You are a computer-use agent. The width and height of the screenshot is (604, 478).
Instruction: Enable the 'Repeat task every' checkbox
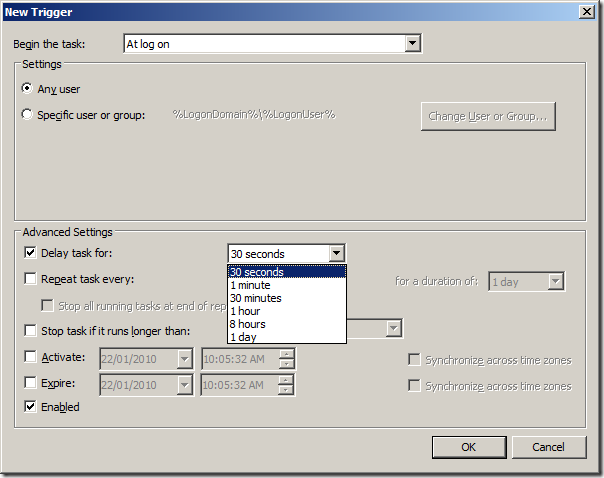[x=29, y=279]
